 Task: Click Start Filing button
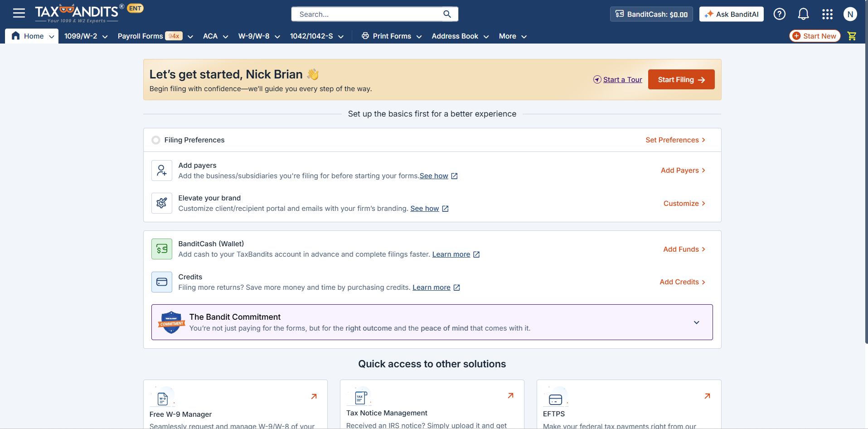(x=681, y=79)
